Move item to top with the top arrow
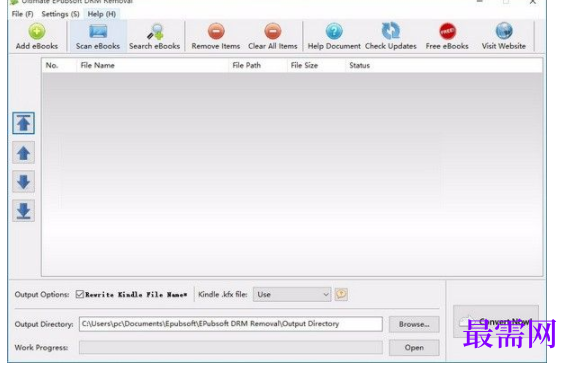 click(x=23, y=123)
